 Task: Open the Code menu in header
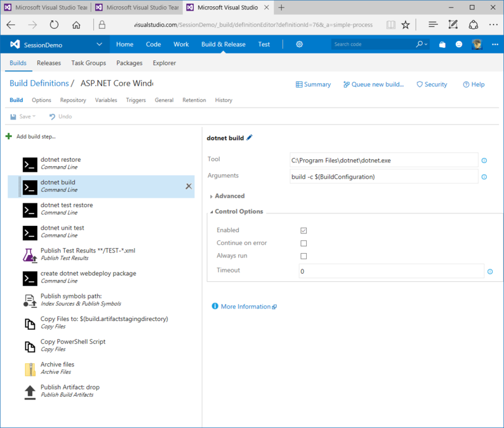tap(153, 44)
